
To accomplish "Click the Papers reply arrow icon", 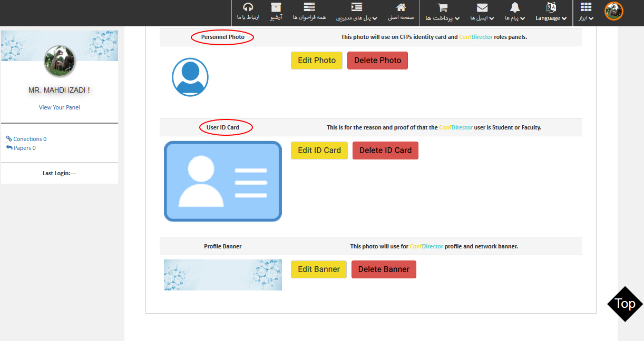I will click(x=9, y=148).
